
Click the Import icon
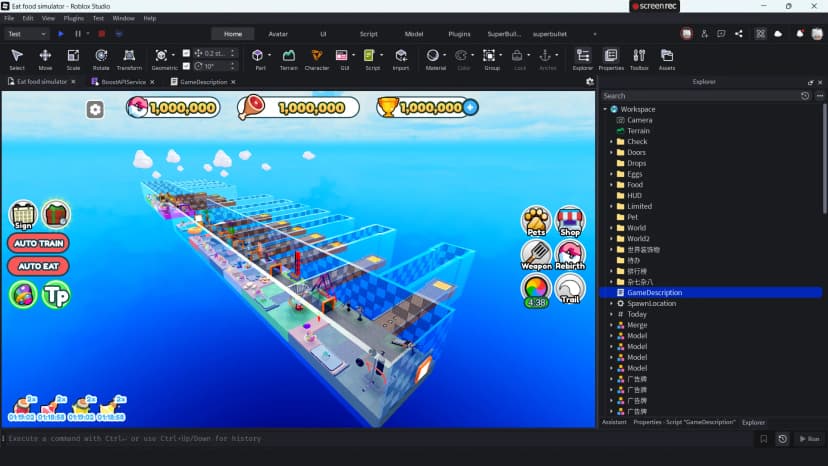[x=401, y=59]
